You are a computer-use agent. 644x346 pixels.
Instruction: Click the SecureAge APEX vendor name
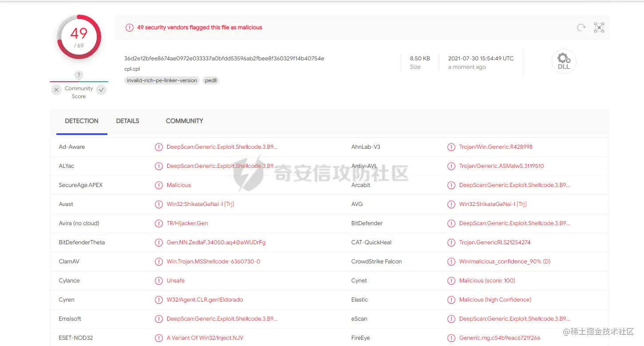[81, 185]
